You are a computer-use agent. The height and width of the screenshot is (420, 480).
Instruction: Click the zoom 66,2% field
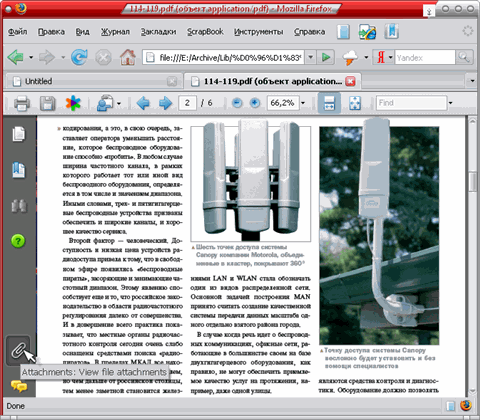click(x=283, y=103)
